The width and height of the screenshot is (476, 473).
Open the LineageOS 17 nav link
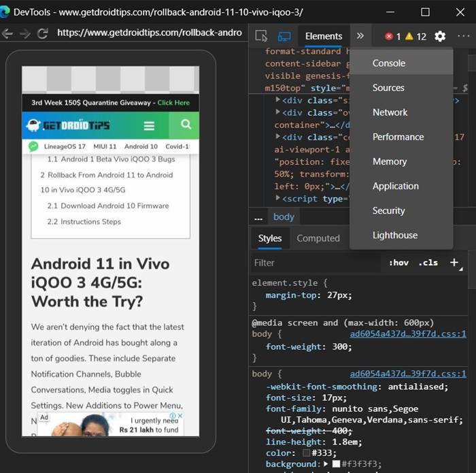65,146
